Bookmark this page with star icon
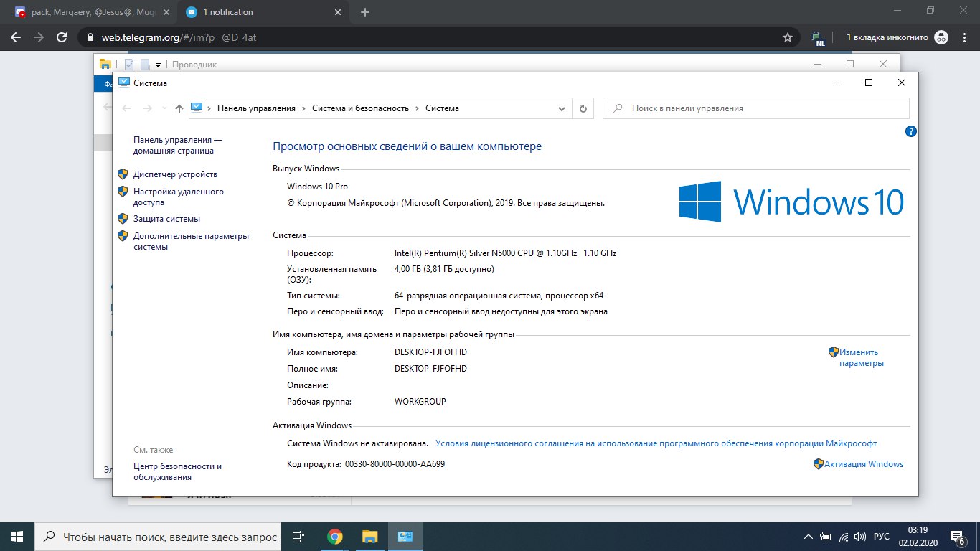Image resolution: width=980 pixels, height=551 pixels. [x=787, y=37]
